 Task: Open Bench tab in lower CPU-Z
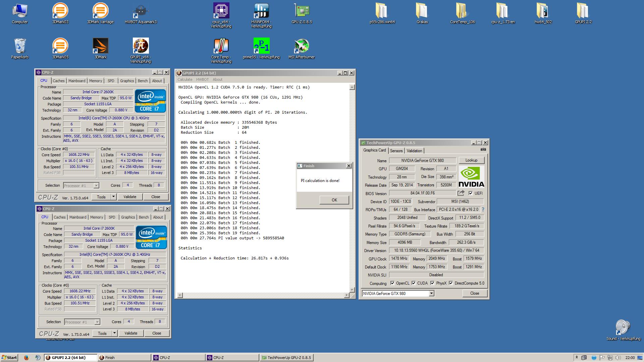click(x=144, y=217)
